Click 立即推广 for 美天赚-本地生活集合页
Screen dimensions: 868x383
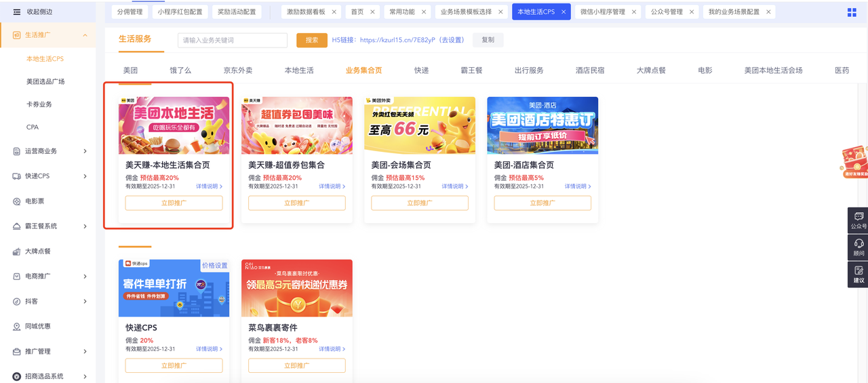[x=174, y=203]
